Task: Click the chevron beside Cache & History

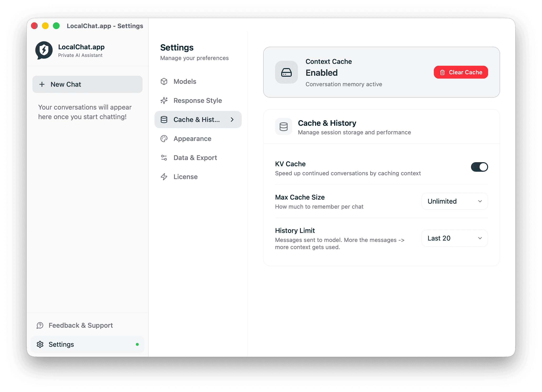Action: point(232,120)
